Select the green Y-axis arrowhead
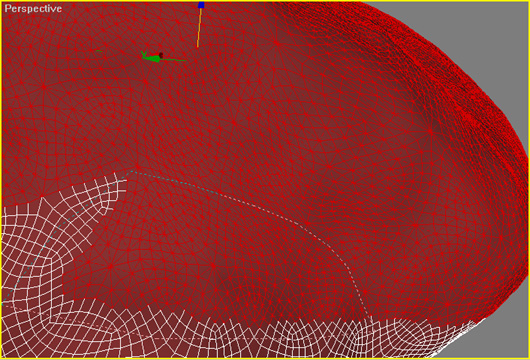Viewport: 530px width, 360px height. click(151, 58)
